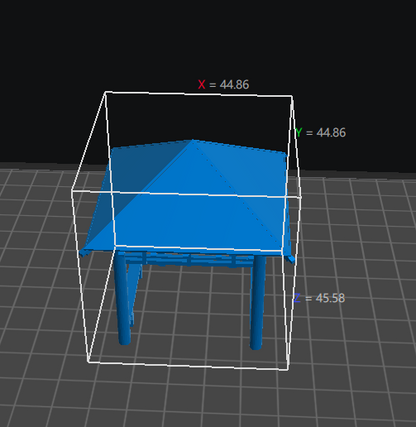Click the Y = 44.86 dimension label
The height and width of the screenshot is (427, 416).
click(x=321, y=132)
